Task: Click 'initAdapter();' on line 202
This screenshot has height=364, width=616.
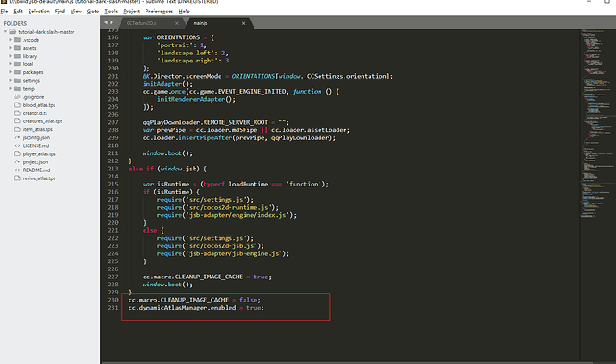Action: tap(167, 84)
